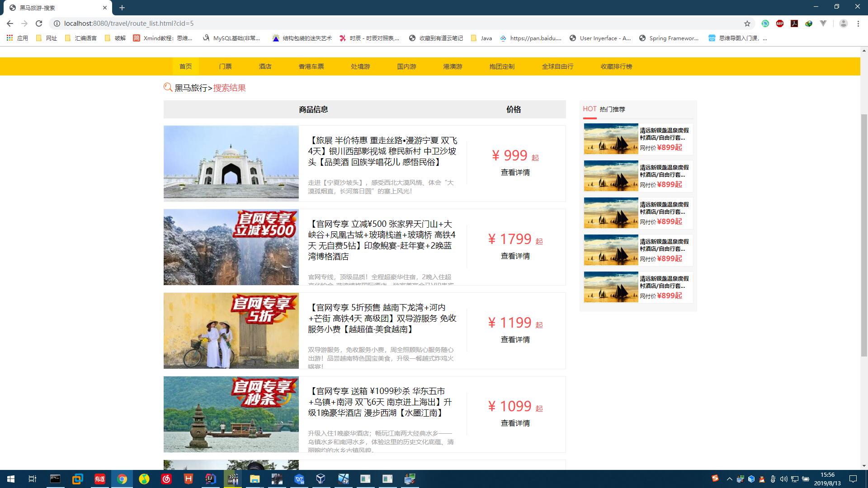
Task: Click 查看详情 for the ¥999 route
Action: [515, 173]
